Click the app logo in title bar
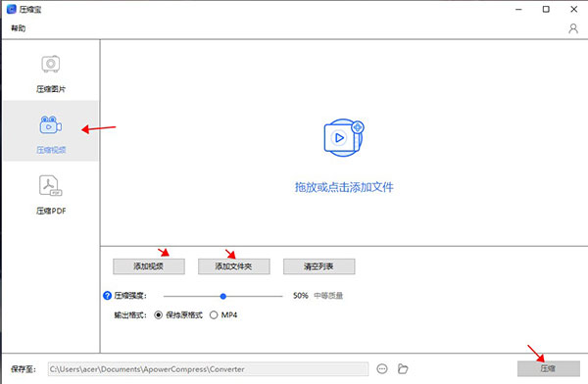The image size is (588, 384). coord(12,9)
